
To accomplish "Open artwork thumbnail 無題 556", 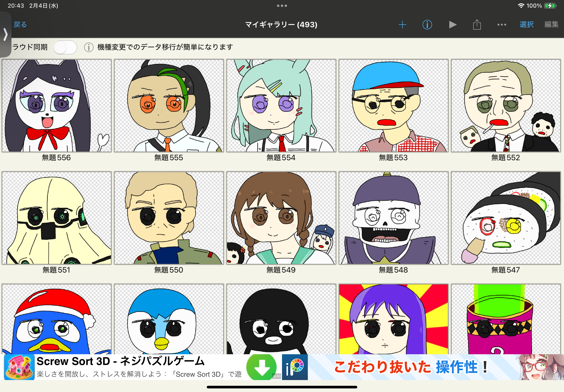I will click(56, 106).
